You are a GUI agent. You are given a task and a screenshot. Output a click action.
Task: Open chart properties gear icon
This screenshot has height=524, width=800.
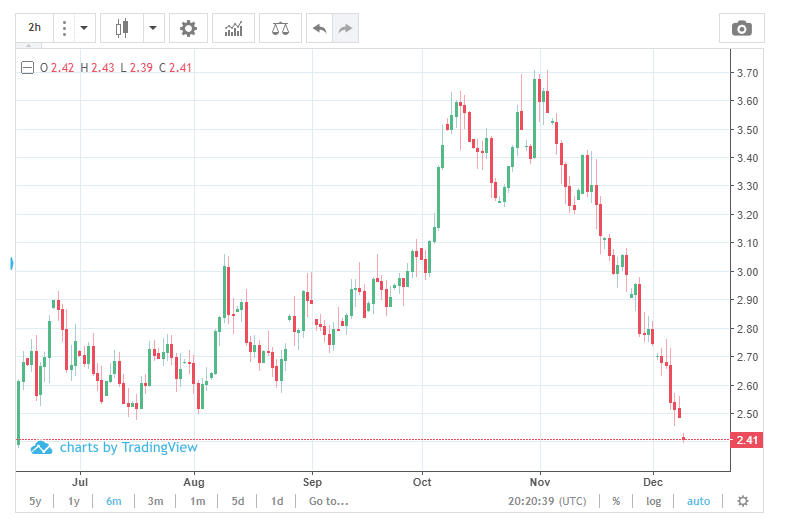pyautogui.click(x=188, y=28)
